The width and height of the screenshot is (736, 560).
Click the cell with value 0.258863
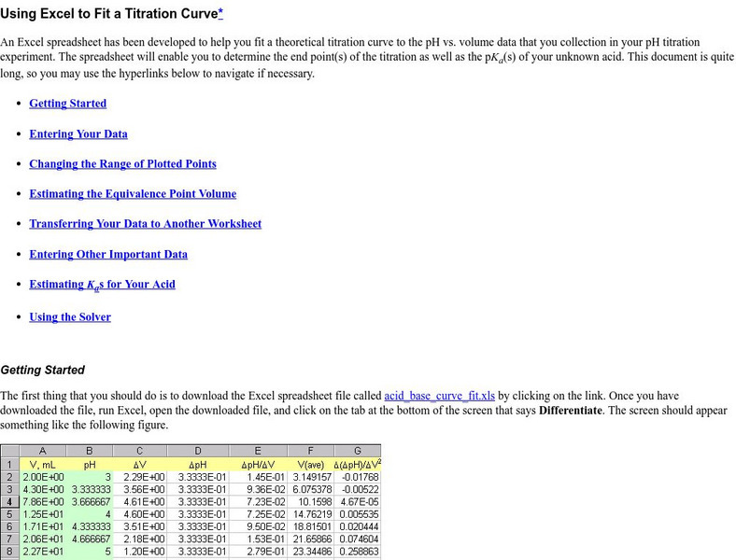click(358, 552)
